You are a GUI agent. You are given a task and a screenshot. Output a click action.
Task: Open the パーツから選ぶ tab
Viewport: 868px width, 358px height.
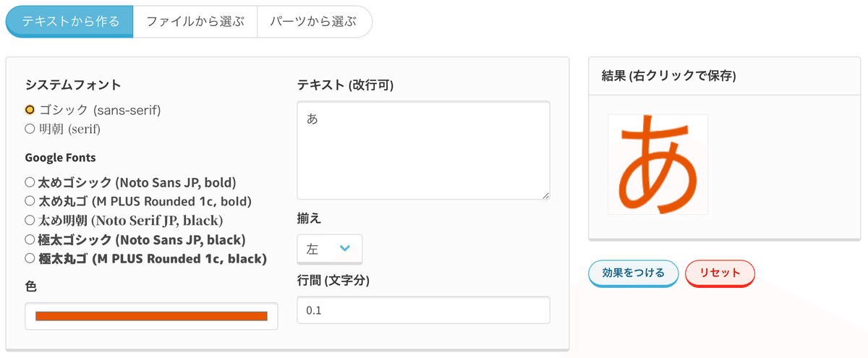pyautogui.click(x=314, y=22)
